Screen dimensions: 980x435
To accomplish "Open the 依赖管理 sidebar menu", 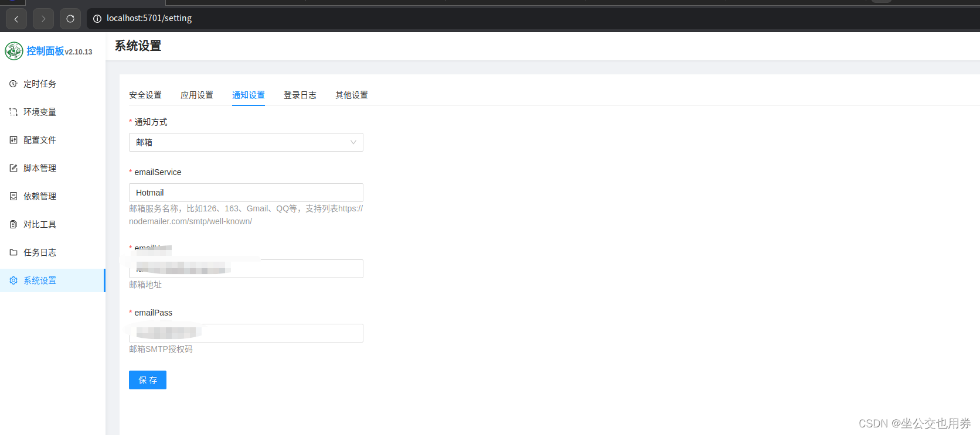I will click(53, 196).
